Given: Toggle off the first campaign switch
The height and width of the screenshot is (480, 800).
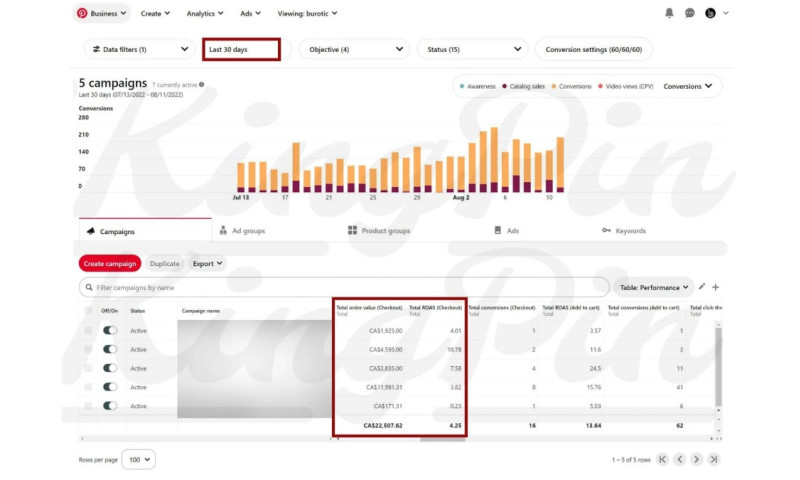Looking at the screenshot, I should (x=110, y=330).
